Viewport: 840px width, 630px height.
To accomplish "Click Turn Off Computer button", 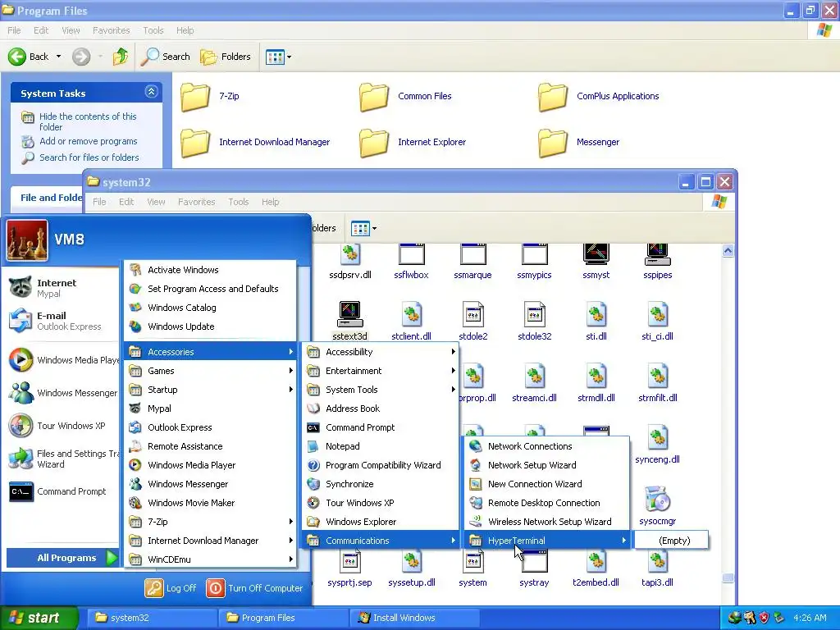I will point(255,588).
